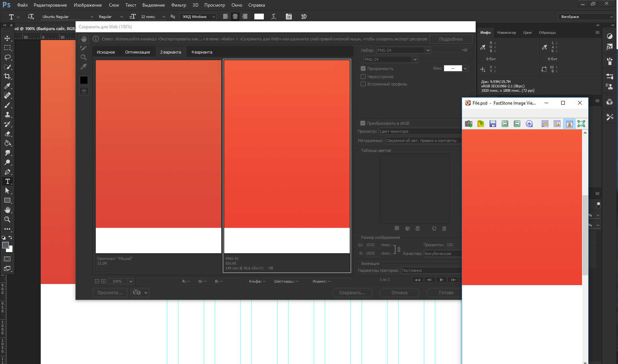618x364 pixels.
Task: Select the Dodge tool
Action: tap(7, 162)
